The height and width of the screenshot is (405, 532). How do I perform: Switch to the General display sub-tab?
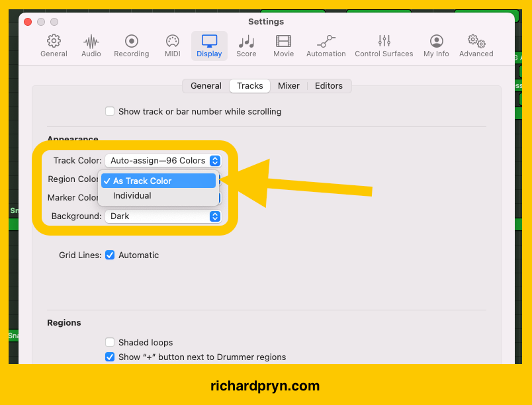pyautogui.click(x=206, y=86)
